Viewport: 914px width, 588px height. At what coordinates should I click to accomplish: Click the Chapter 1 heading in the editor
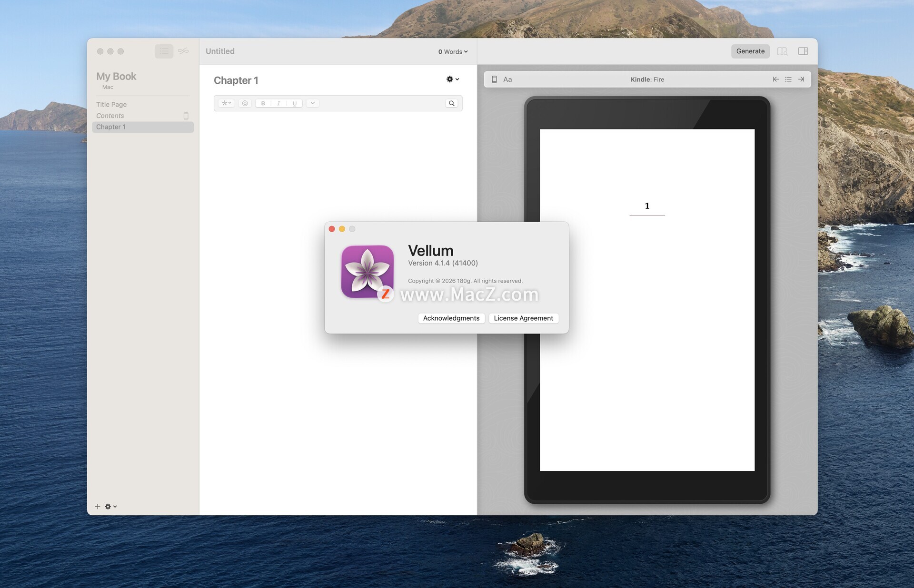coord(236,80)
